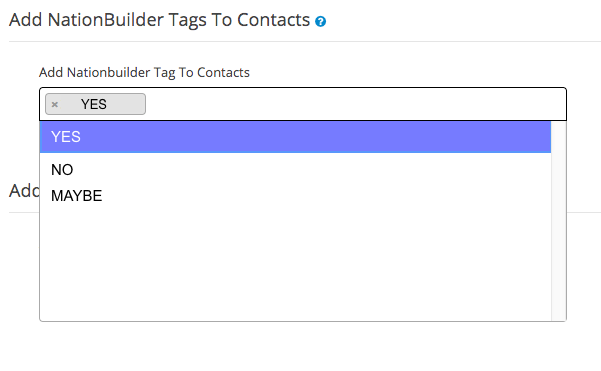Select the highlighted YES option in the list
Screen dimensions: 601x371
pos(295,137)
